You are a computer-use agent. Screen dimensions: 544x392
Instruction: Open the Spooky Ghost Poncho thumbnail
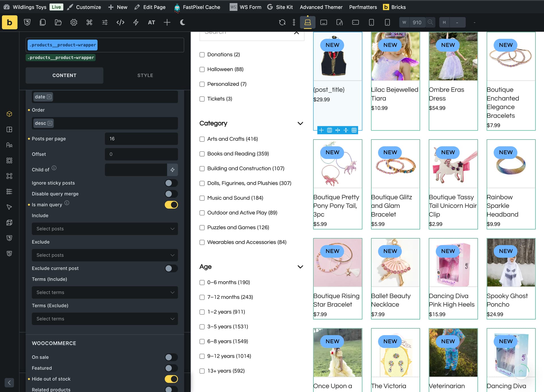pos(511,262)
